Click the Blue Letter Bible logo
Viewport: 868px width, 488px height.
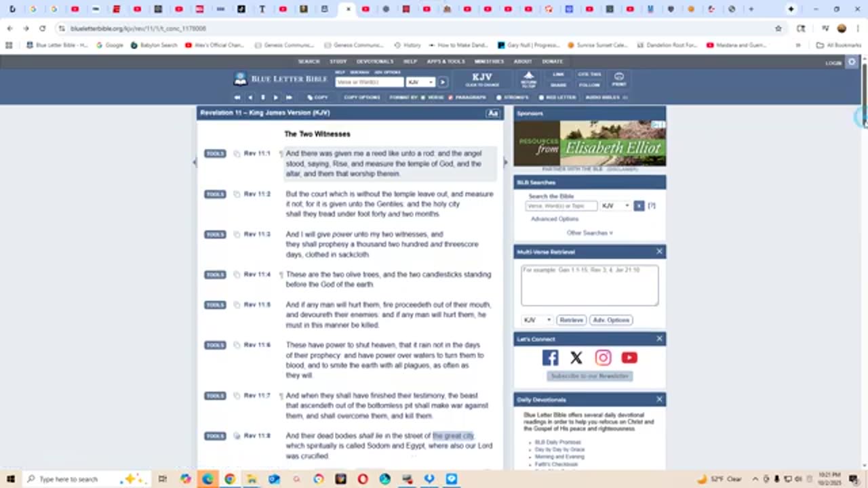281,79
